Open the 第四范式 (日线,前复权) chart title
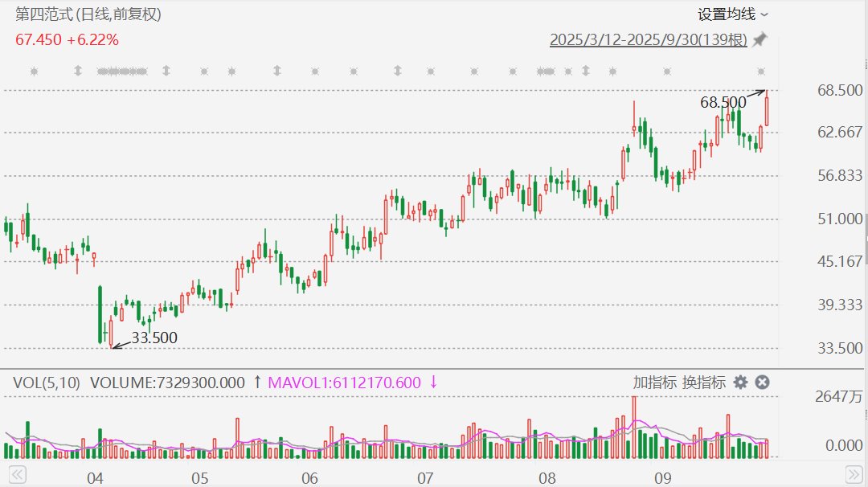Image resolution: width=868 pixels, height=487 pixels. point(88,14)
